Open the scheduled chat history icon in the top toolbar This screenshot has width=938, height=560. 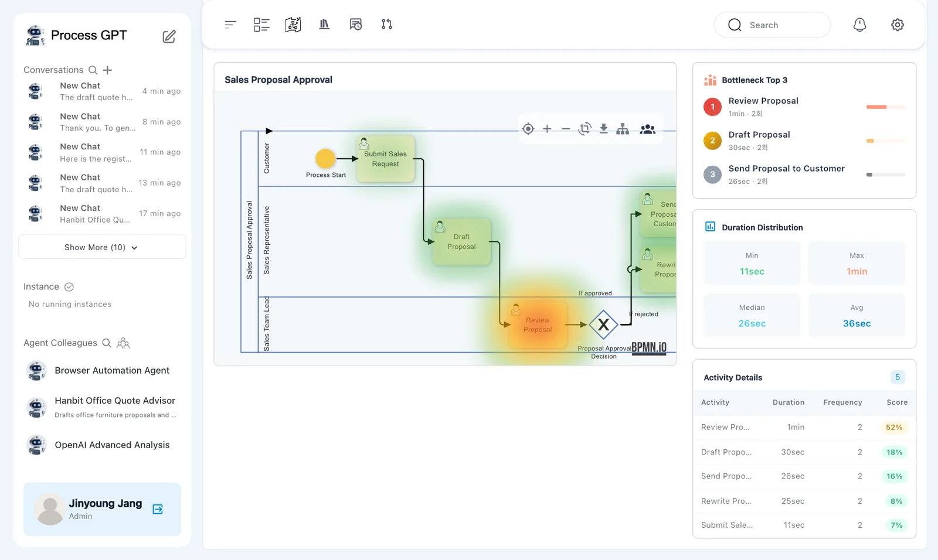(356, 25)
